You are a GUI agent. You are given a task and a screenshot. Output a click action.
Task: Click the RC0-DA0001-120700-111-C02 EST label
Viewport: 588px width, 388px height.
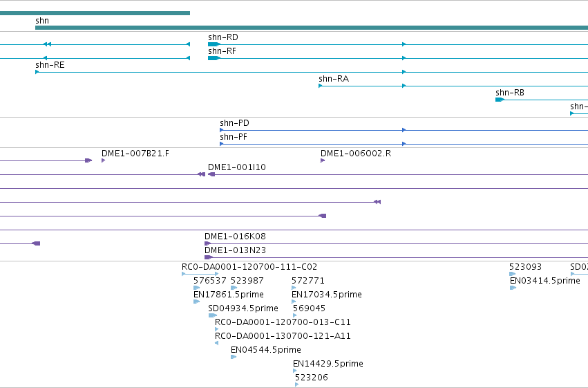click(x=249, y=267)
